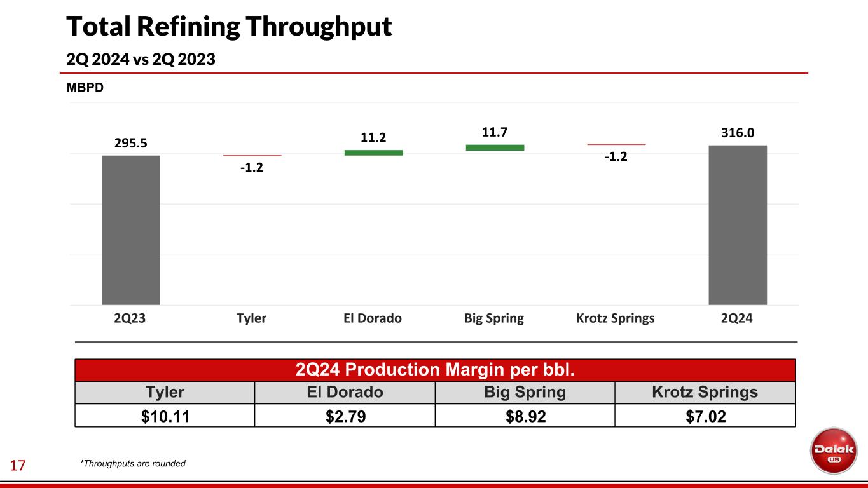Click the $7.02 Krotz Springs margin cell
Screen dimensions: 868x488
(x=705, y=416)
